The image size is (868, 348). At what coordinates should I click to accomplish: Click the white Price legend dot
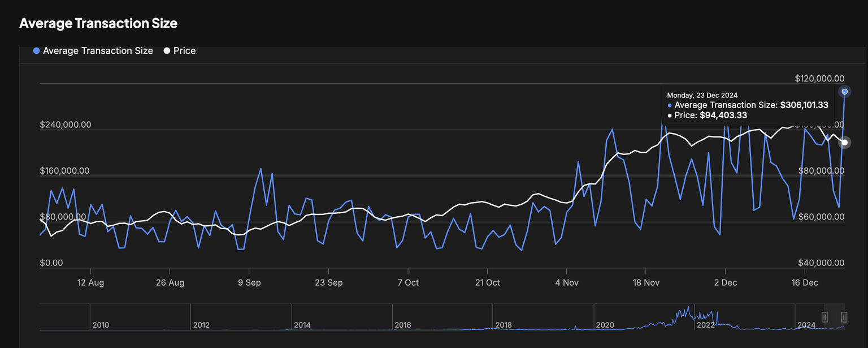coord(167,51)
